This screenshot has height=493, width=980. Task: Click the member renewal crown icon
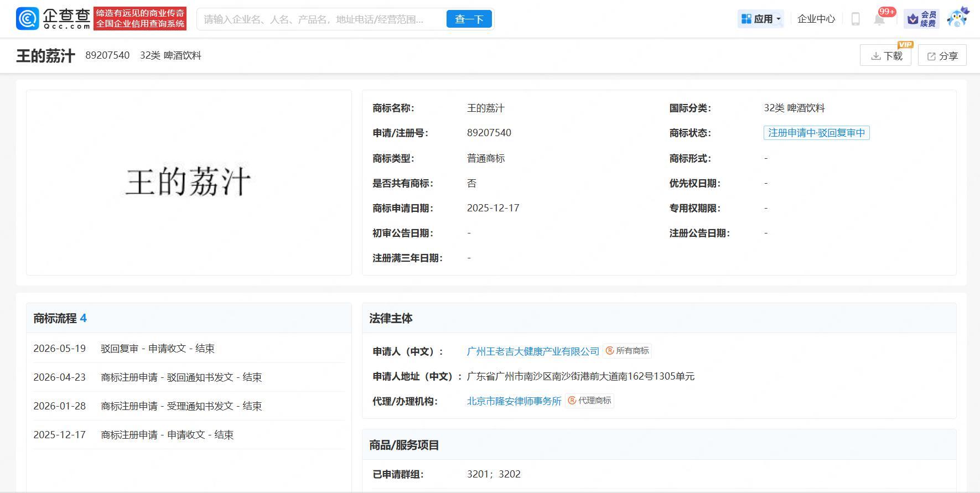click(921, 19)
